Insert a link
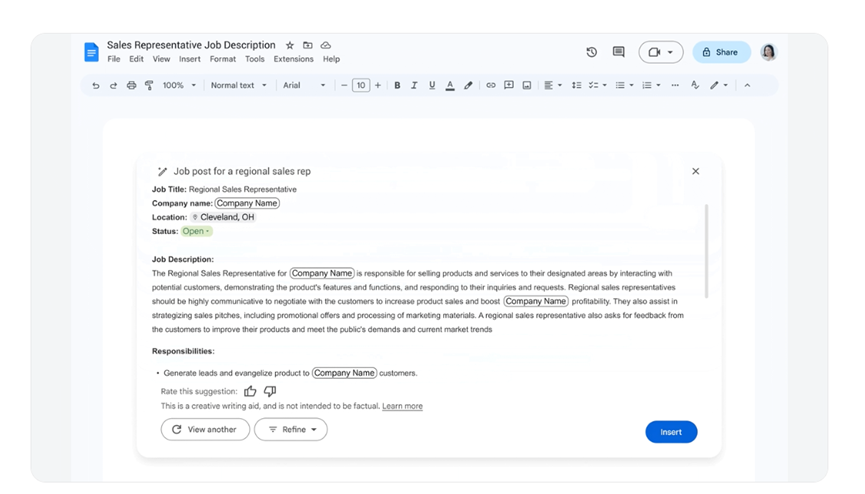The width and height of the screenshot is (865, 494). (490, 86)
